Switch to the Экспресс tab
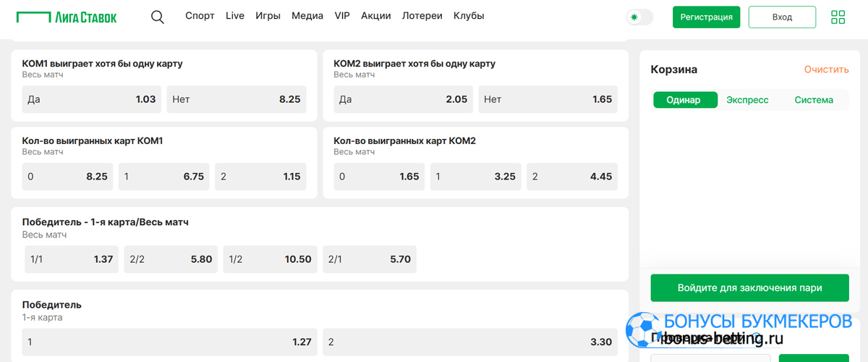 pyautogui.click(x=747, y=100)
